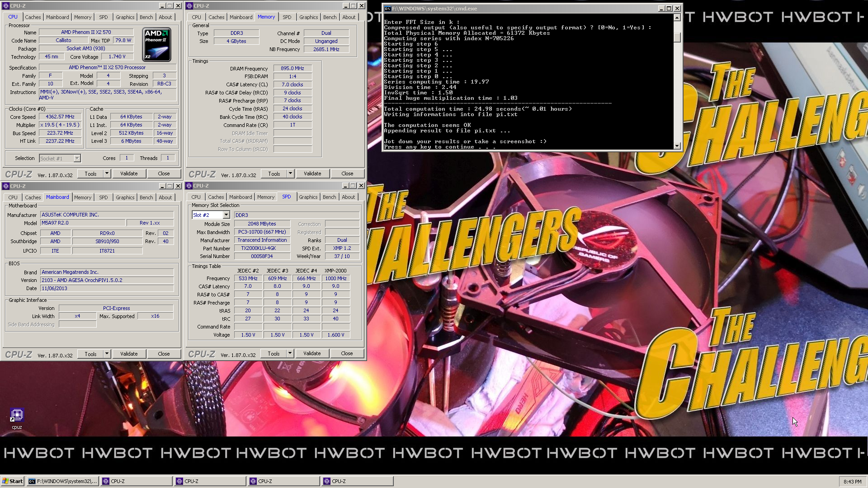Screen dimensions: 868x488
Task: Close the CPU-Z Memory tab window
Action: [362, 6]
